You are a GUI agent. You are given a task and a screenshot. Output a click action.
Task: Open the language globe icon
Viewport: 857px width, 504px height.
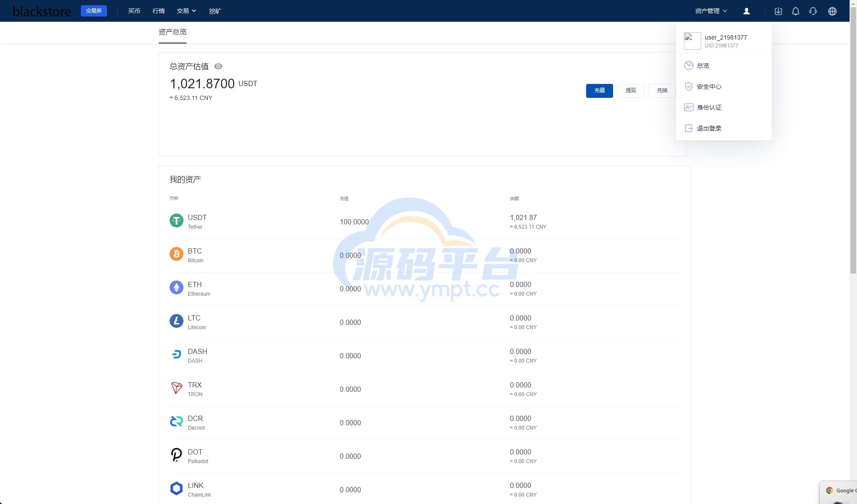(x=832, y=11)
